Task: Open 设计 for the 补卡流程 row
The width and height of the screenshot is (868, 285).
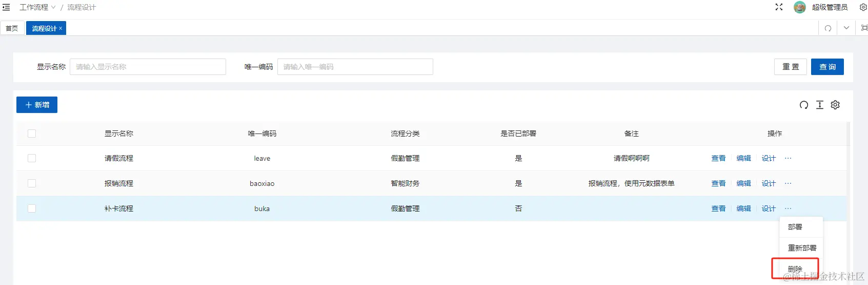Action: click(x=769, y=208)
